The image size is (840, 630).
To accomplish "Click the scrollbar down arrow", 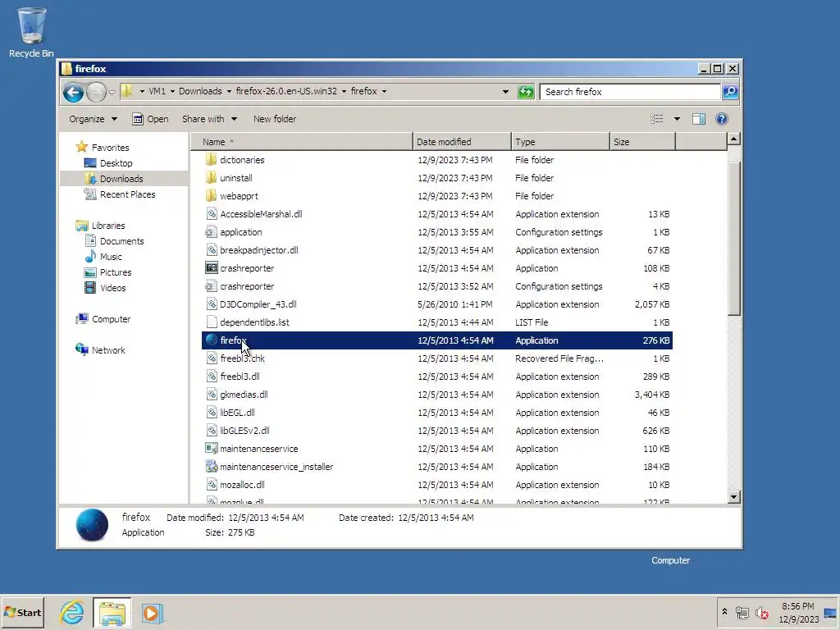I will coord(733,496).
